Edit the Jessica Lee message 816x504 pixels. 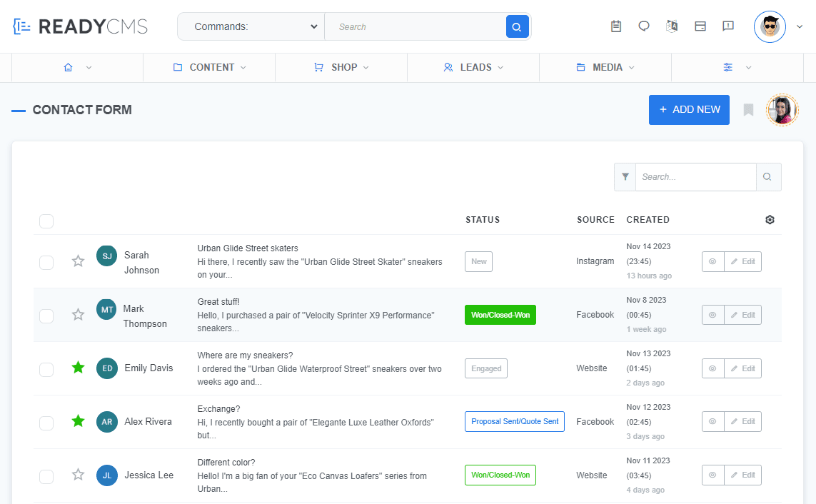[x=742, y=475]
